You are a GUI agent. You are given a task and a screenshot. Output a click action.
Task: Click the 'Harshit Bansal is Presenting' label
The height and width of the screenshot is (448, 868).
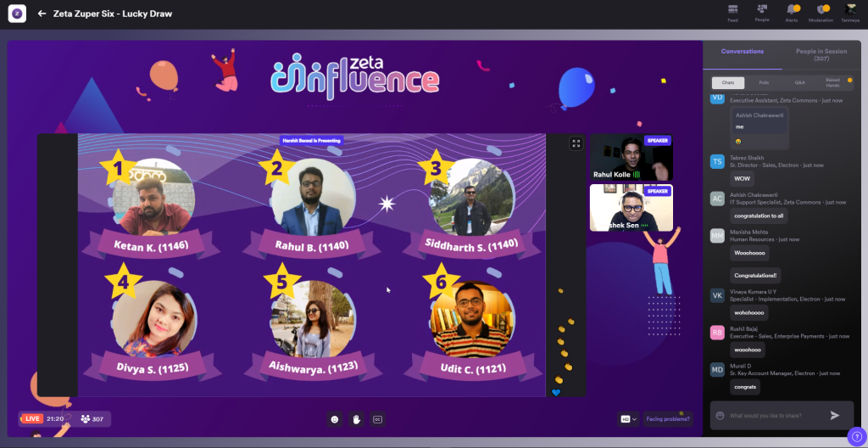tap(312, 141)
